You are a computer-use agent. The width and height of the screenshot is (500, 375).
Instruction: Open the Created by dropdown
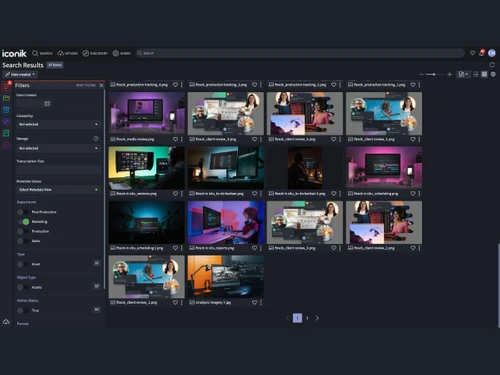(58, 124)
